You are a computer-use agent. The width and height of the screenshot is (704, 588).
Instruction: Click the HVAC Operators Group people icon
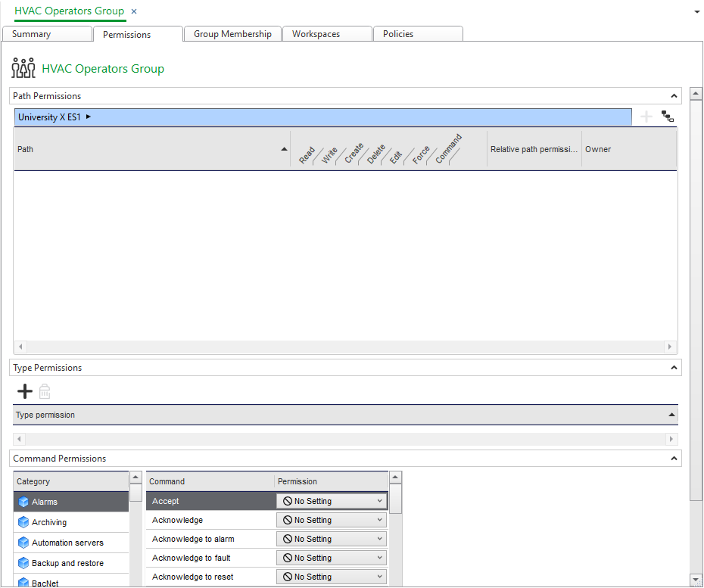23,68
